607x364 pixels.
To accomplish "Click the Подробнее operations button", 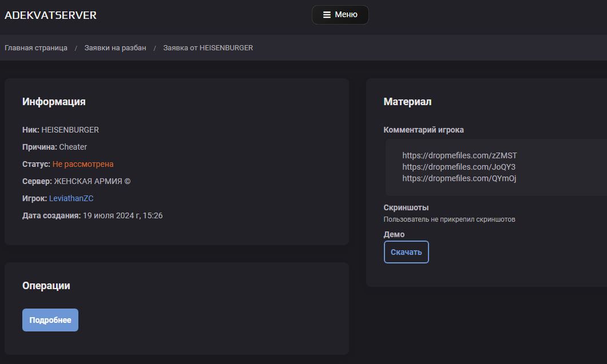I will [x=50, y=320].
